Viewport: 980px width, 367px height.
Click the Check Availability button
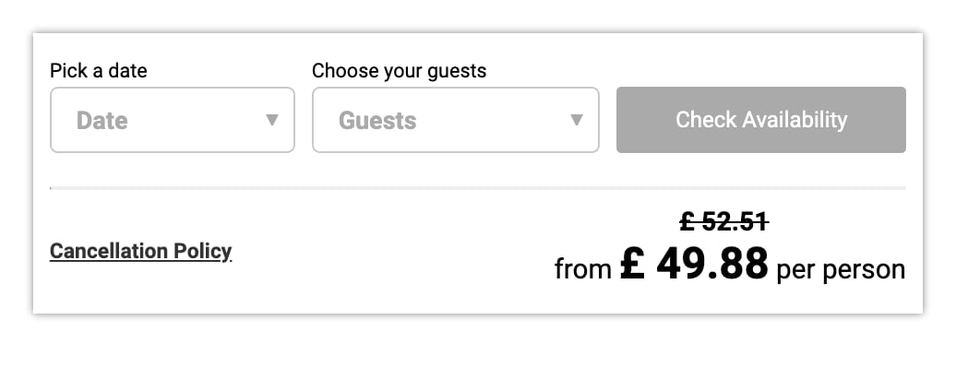(x=760, y=120)
